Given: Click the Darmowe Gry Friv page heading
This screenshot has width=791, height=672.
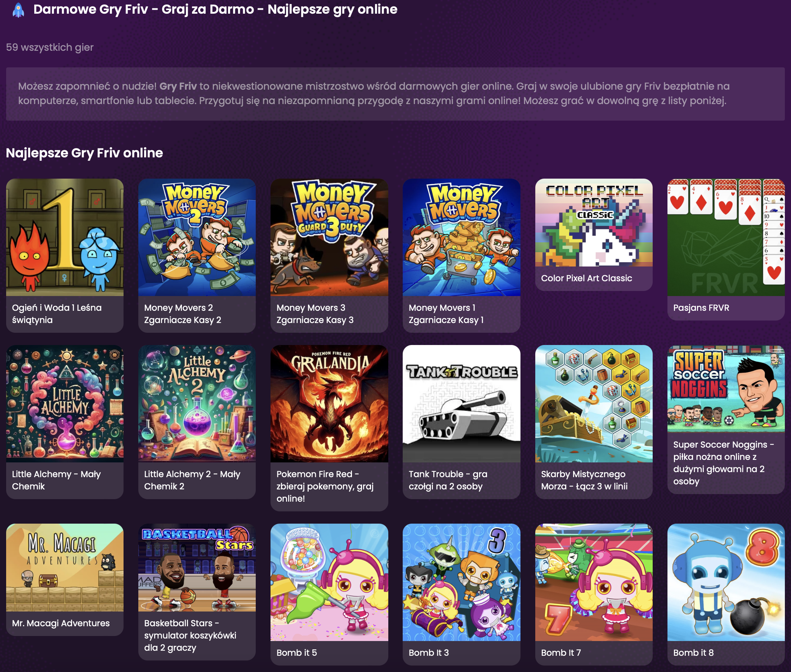Looking at the screenshot, I should [x=215, y=9].
